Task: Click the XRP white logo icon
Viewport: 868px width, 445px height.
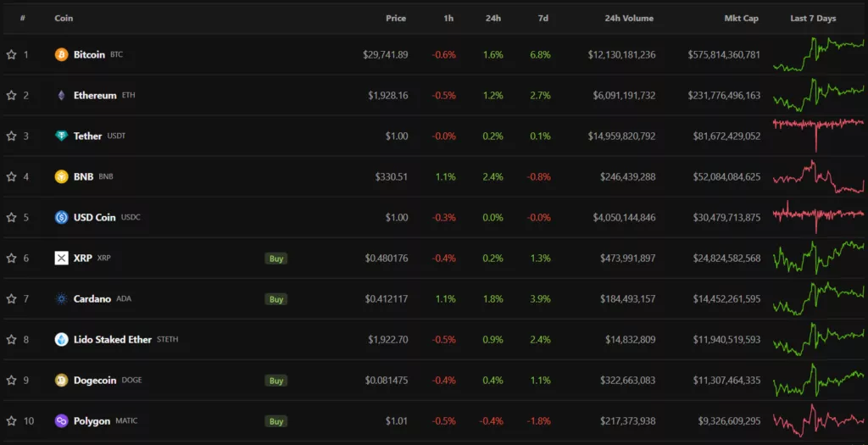Action: coord(61,258)
